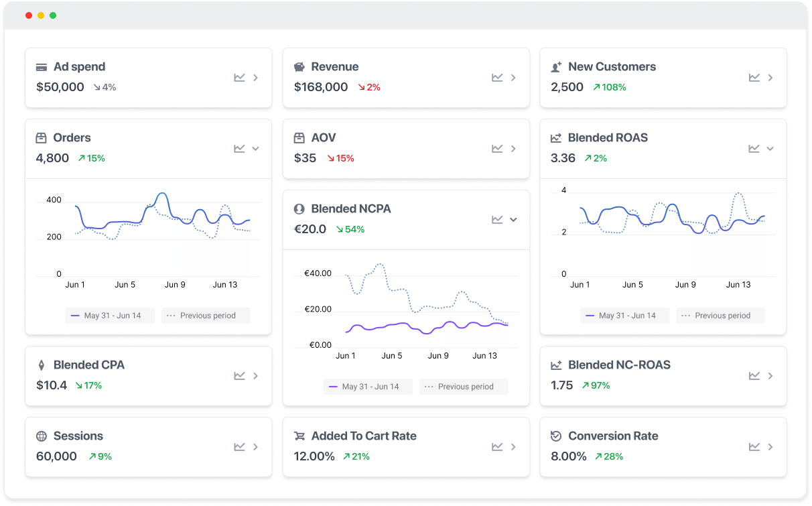The width and height of the screenshot is (812, 506).
Task: Click the chart icon on Revenue card
Action: coord(497,78)
